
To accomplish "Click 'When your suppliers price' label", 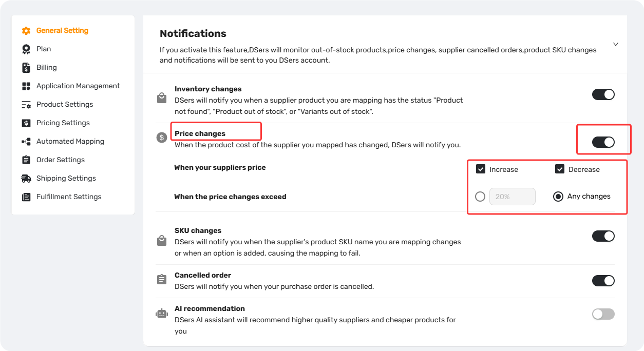I will tap(220, 167).
